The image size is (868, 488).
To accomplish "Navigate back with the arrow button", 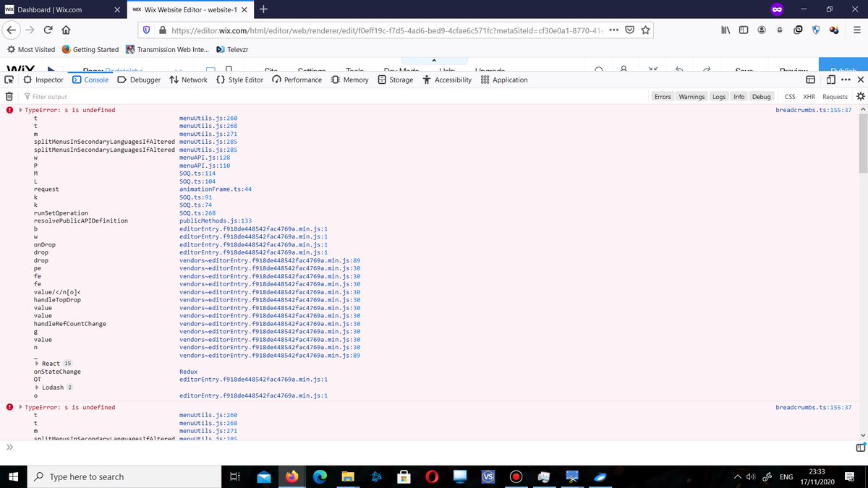I will pos(12,30).
